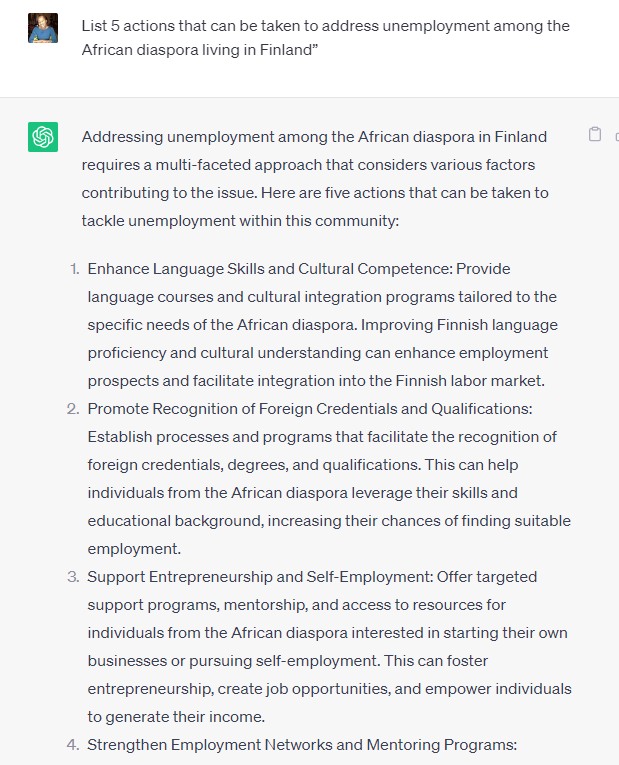The image size is (619, 765).
Task: Click list number 4 marker
Action: pyautogui.click(x=73, y=745)
